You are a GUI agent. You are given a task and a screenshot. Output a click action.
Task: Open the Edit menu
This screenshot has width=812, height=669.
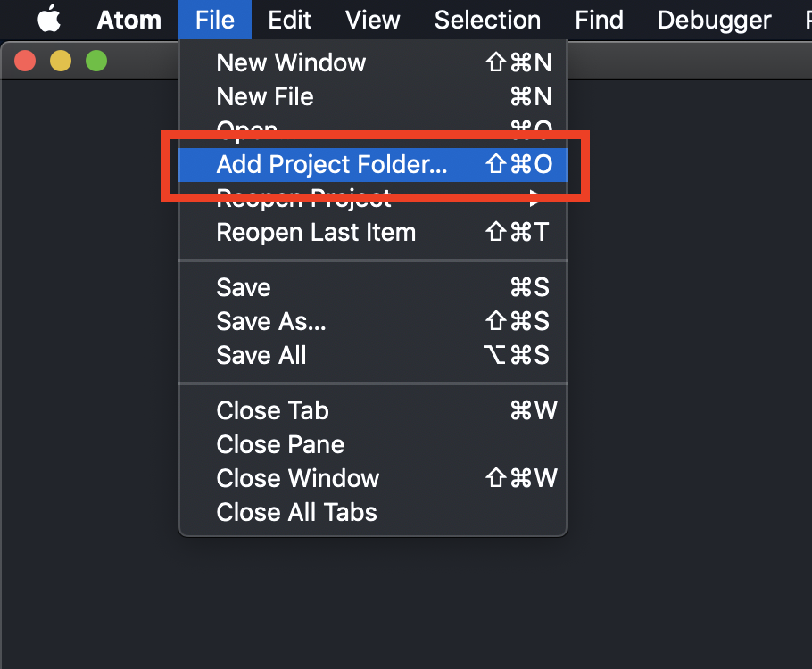tap(289, 20)
